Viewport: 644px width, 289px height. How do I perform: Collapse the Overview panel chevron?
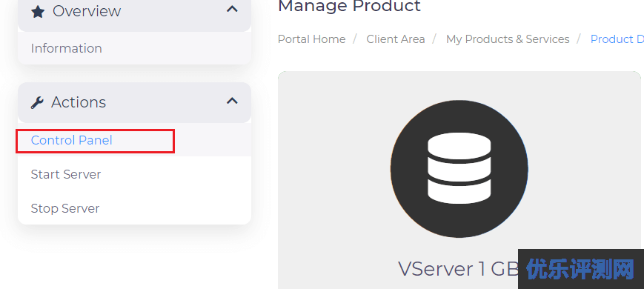233,9
